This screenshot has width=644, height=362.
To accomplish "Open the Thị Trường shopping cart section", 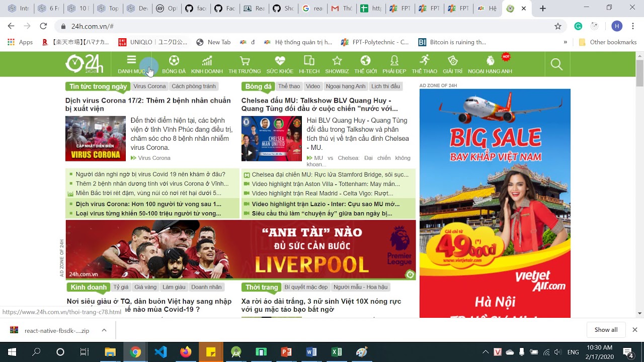I will click(245, 64).
